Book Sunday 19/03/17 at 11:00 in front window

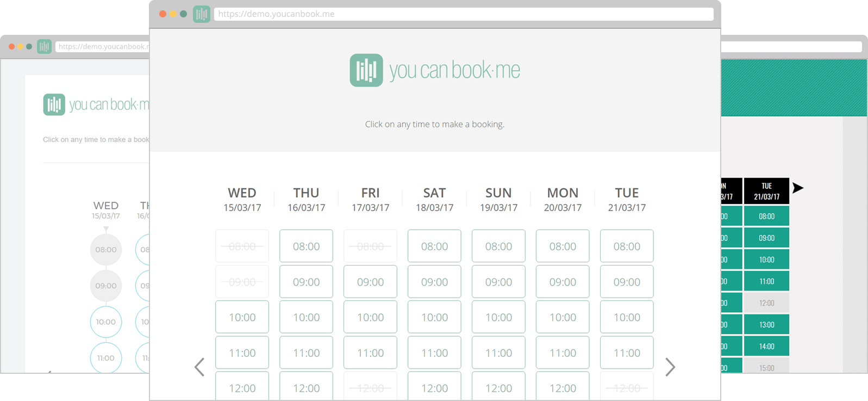[x=499, y=353]
